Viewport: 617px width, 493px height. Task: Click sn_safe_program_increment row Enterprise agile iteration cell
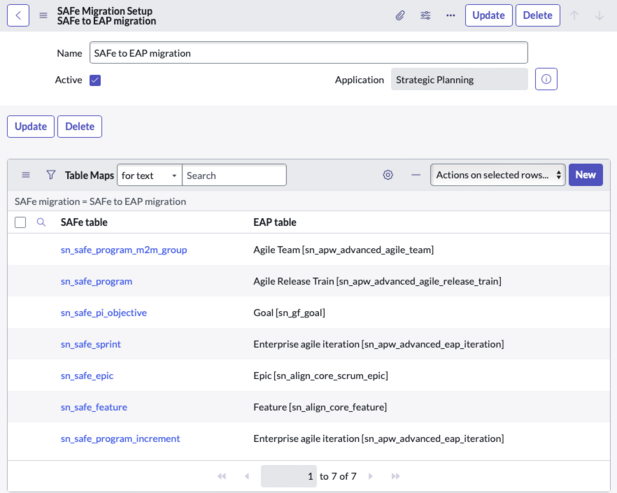click(x=379, y=439)
